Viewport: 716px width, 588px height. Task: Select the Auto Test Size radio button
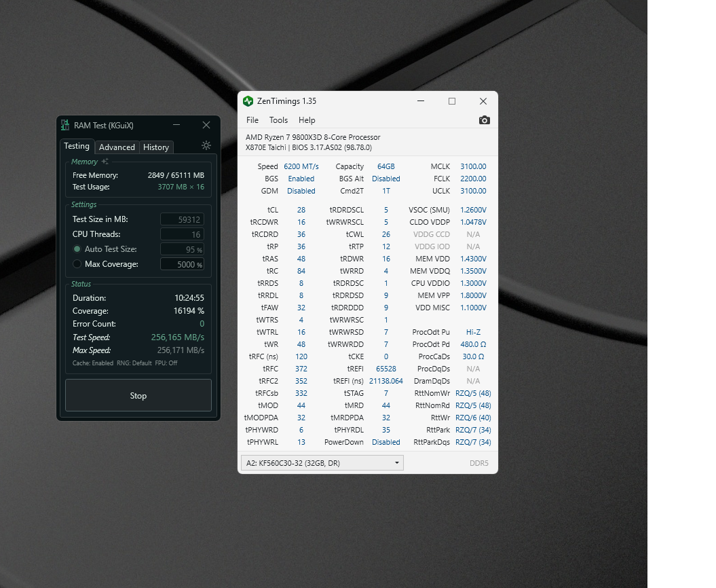tap(77, 249)
